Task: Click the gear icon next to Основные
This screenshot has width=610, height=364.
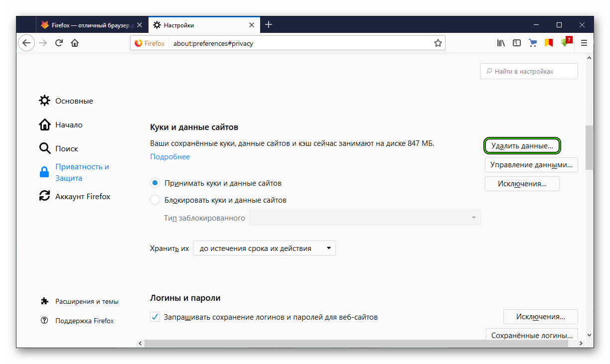Action: [44, 101]
